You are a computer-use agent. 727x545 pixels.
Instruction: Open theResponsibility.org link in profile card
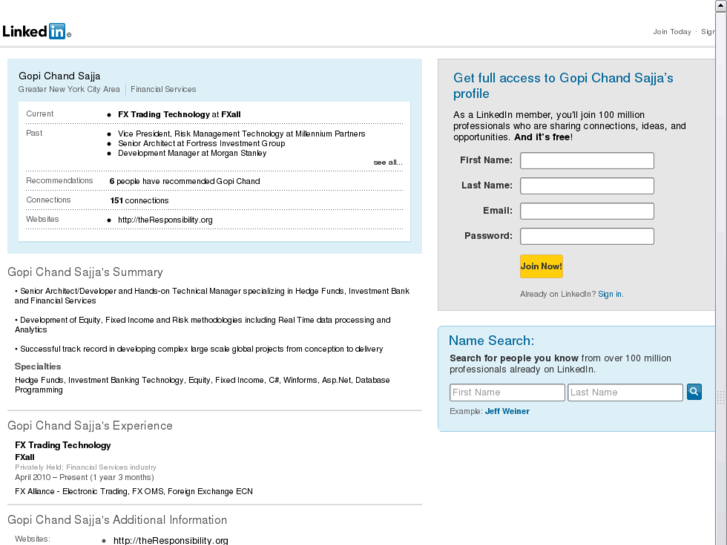[165, 220]
